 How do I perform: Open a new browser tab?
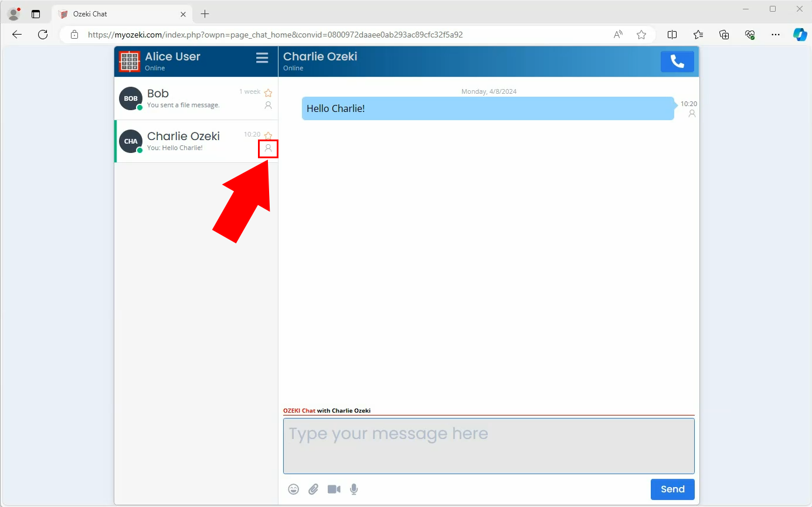click(x=205, y=13)
